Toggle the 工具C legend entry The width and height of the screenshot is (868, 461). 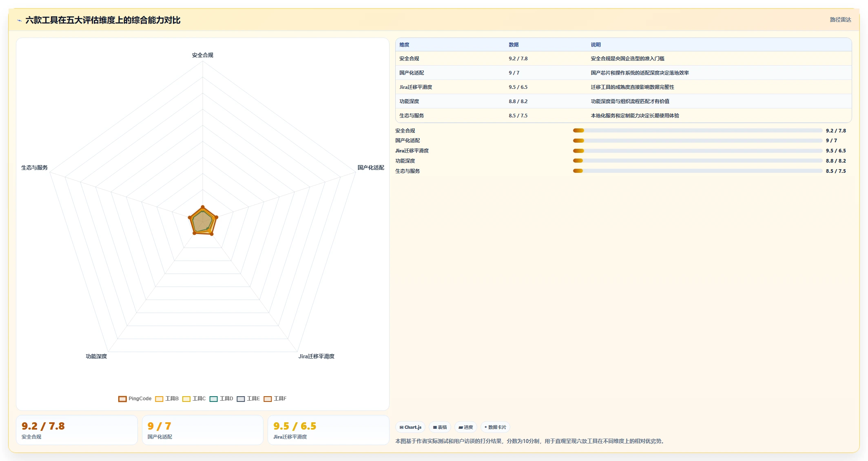194,399
